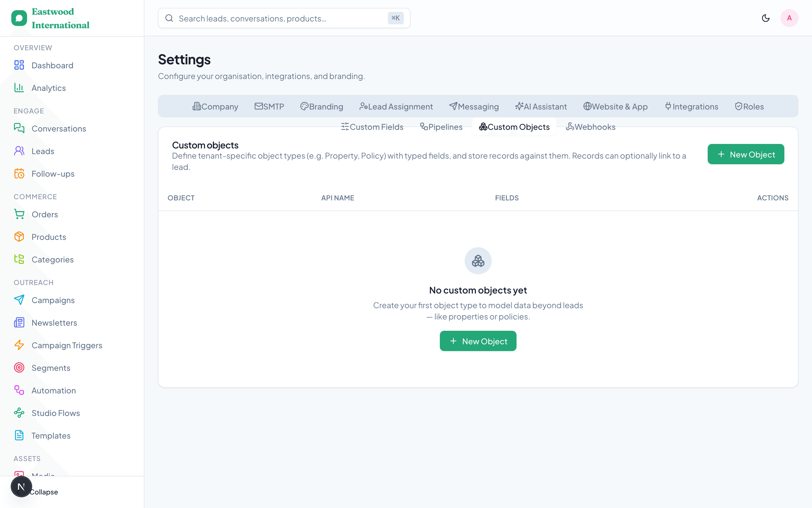This screenshot has height=508, width=812.
Task: Click the search magnifier icon
Action: (169, 18)
